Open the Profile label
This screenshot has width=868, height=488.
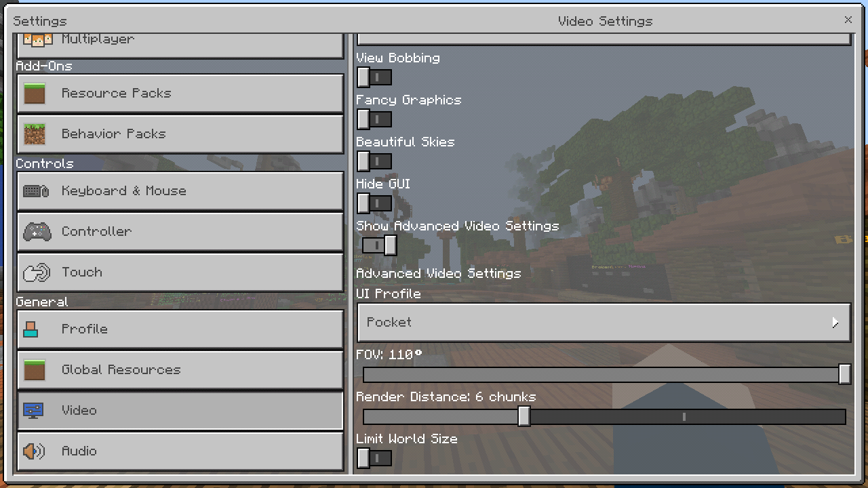pyautogui.click(x=84, y=329)
